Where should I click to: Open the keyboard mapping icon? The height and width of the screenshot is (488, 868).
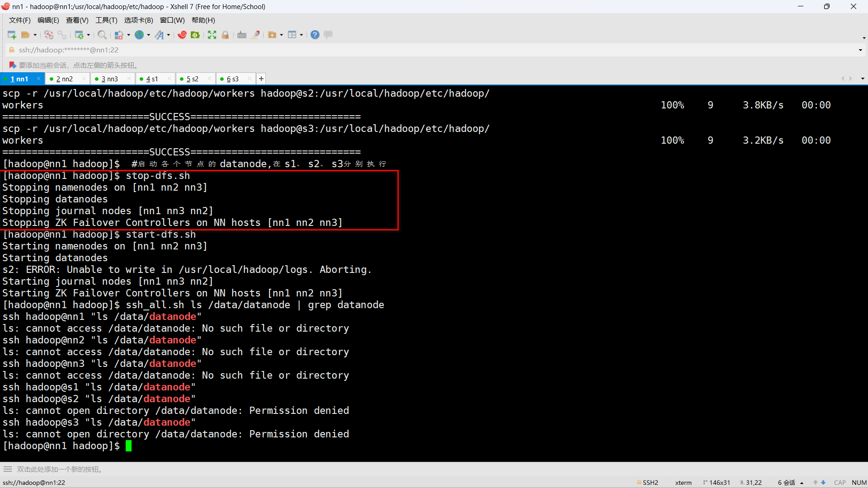pyautogui.click(x=242, y=35)
